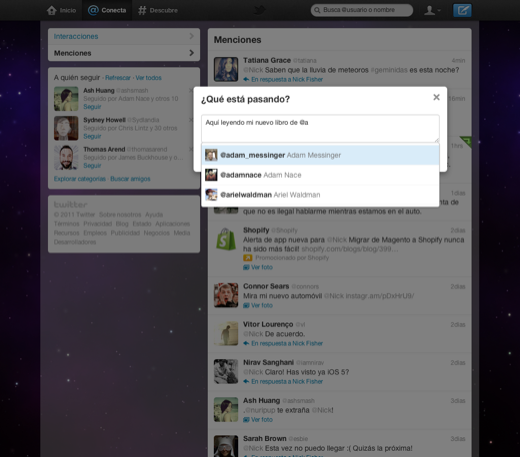Image resolution: width=520 pixels, height=457 pixels.
Task: Click the promoted tweet arrow icon
Action: point(247,258)
